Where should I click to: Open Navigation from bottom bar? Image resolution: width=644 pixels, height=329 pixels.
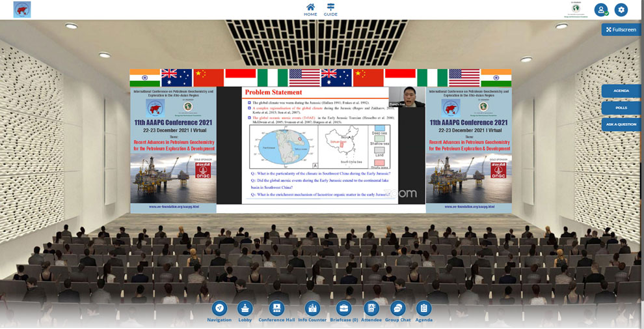pos(219,311)
